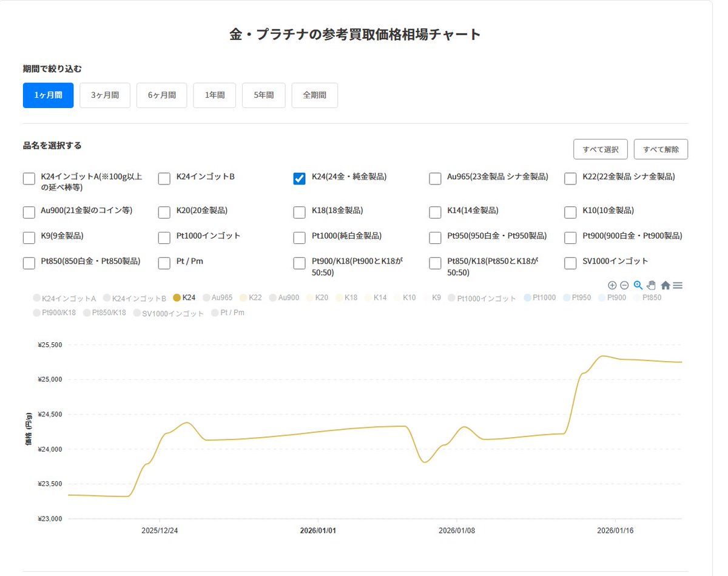The height and width of the screenshot is (576, 728).
Task: Zoom in on the chart using the plus icon
Action: pos(612,285)
